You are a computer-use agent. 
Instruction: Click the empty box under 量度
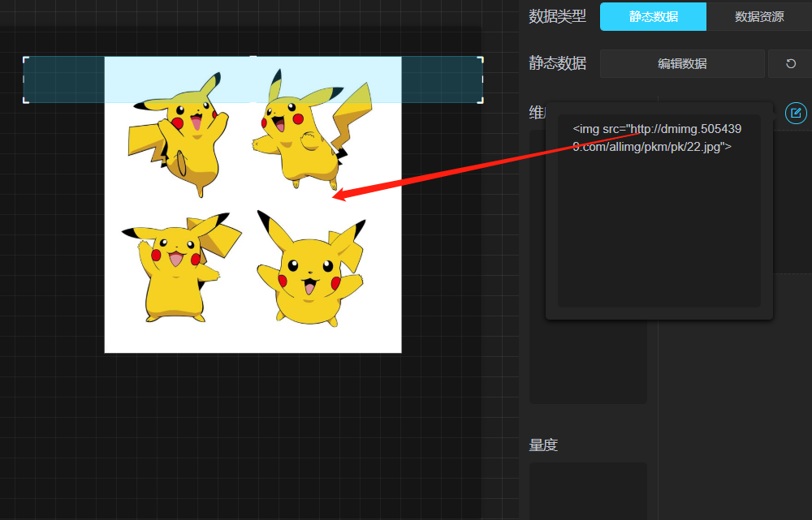588,491
